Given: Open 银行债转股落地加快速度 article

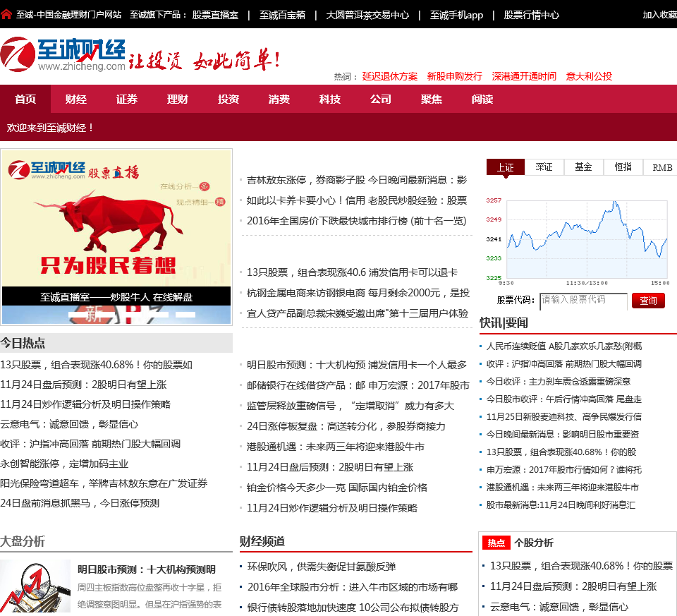Looking at the screenshot, I should click(x=353, y=608).
